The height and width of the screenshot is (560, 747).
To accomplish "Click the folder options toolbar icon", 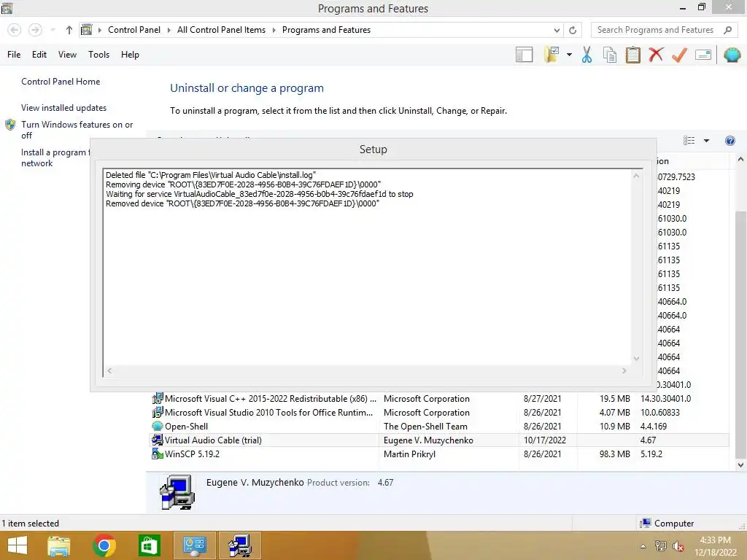I will pos(551,55).
